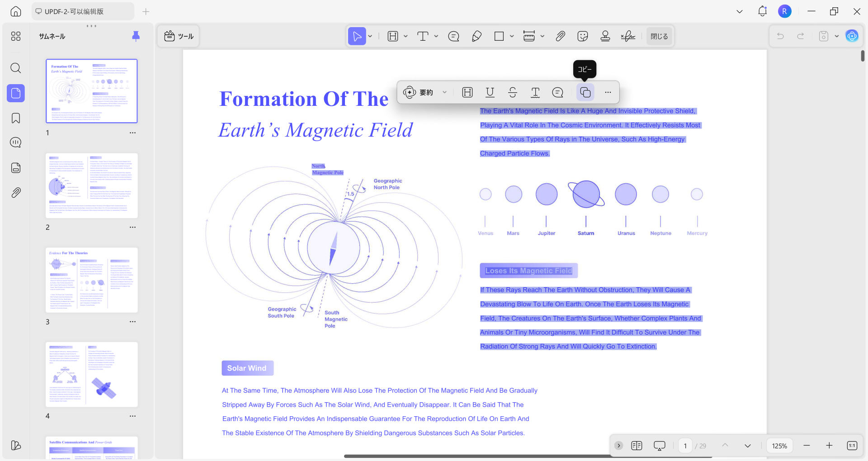This screenshot has height=461, width=868.
Task: Expand the save options dropdown
Action: click(837, 36)
